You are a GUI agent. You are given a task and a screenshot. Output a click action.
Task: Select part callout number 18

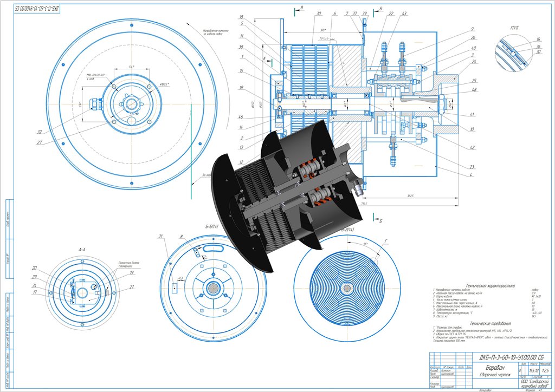tap(241, 17)
